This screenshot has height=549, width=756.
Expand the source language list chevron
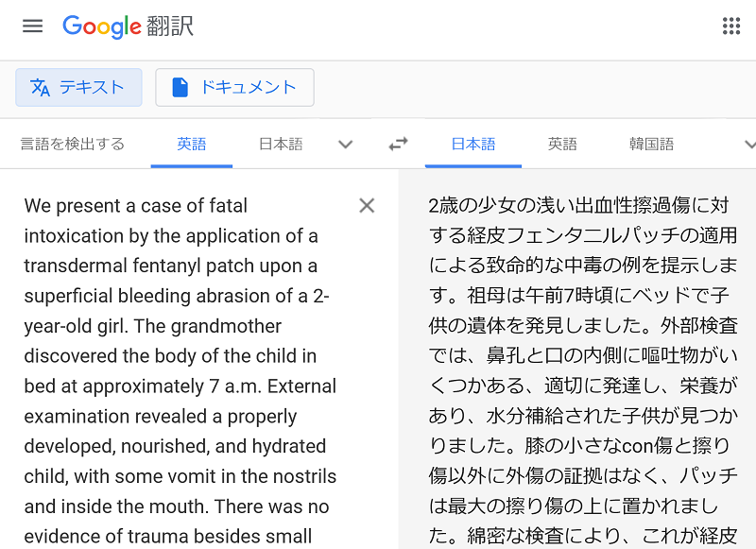[x=346, y=145]
